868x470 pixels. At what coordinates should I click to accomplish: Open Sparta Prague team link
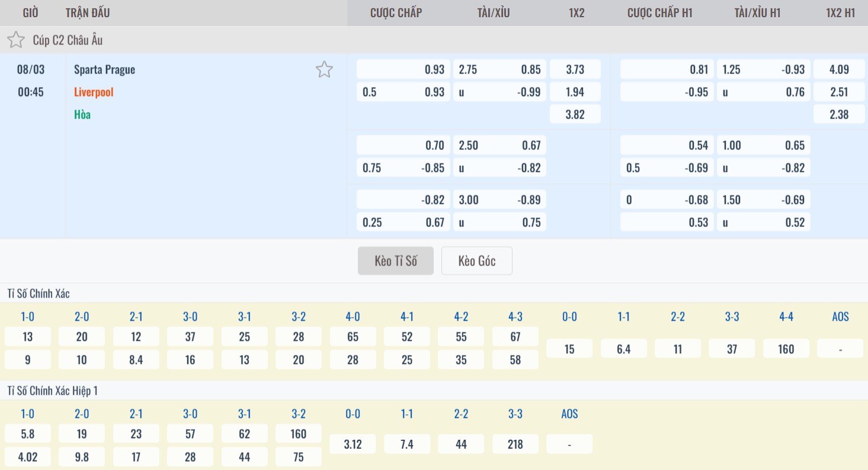coord(104,69)
